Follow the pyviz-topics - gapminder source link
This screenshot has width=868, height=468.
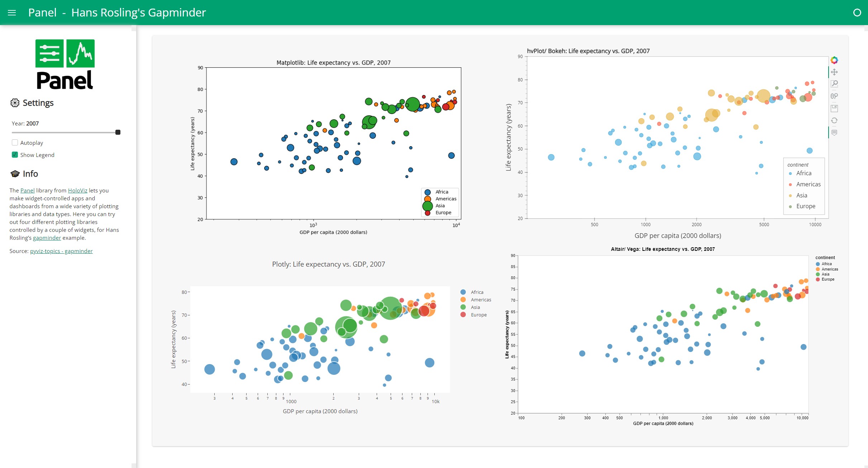click(x=61, y=251)
